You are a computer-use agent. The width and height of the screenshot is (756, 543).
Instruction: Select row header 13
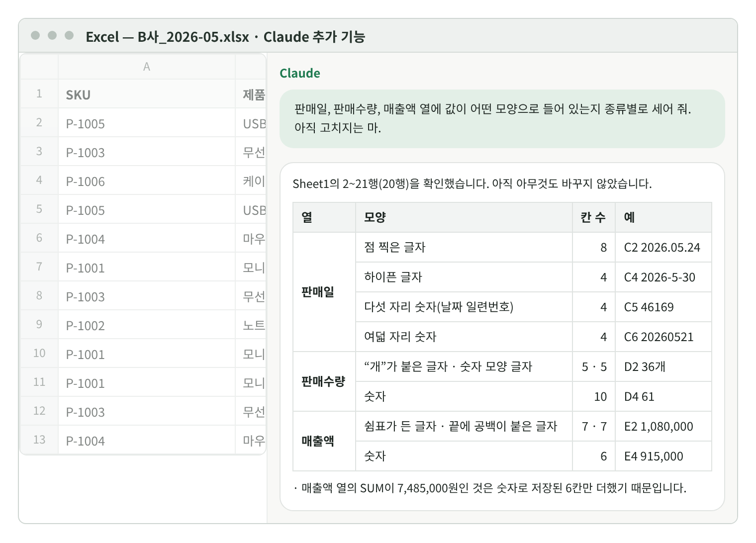[x=39, y=440]
